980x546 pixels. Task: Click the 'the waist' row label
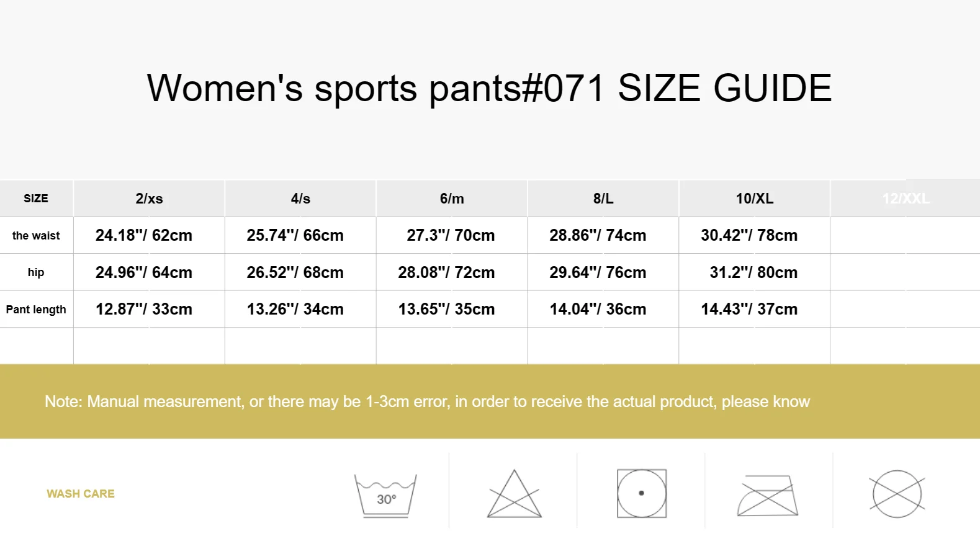click(36, 236)
